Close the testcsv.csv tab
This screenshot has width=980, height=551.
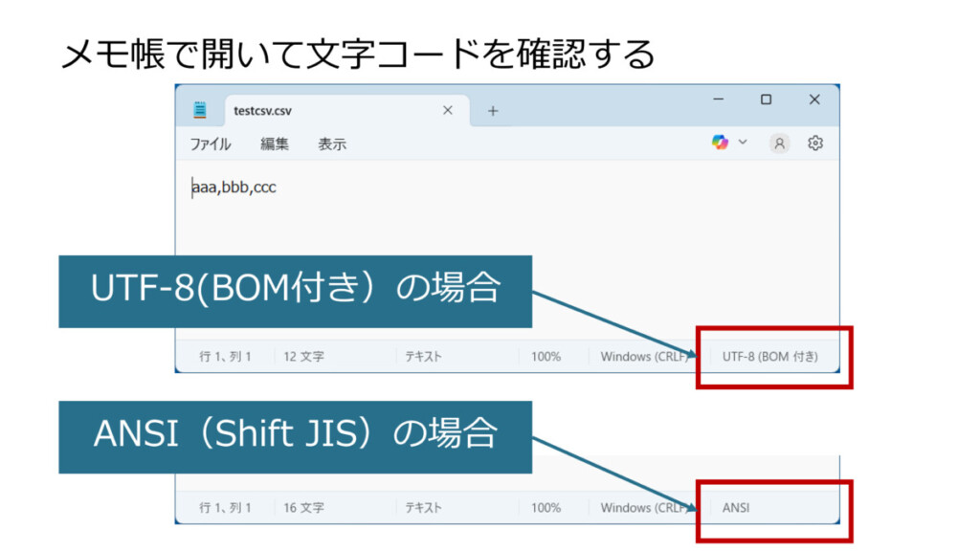(447, 110)
